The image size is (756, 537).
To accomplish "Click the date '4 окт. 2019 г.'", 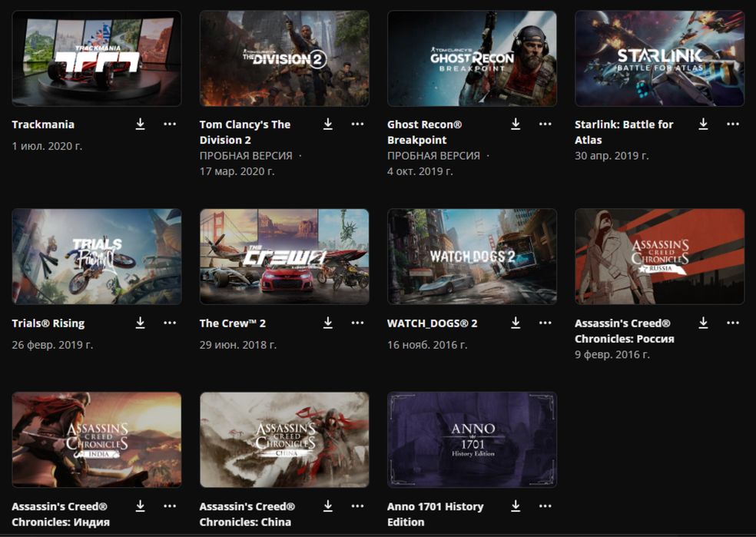I will [x=420, y=171].
